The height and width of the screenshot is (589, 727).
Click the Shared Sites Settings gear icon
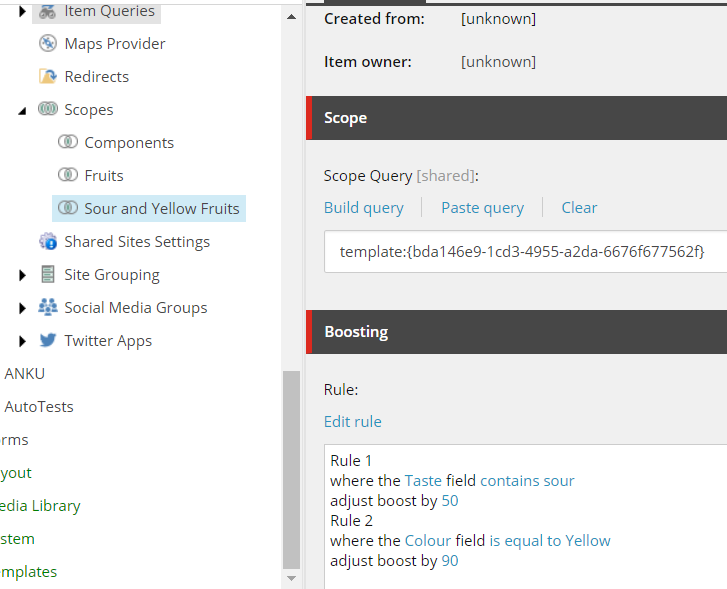pyautogui.click(x=48, y=241)
